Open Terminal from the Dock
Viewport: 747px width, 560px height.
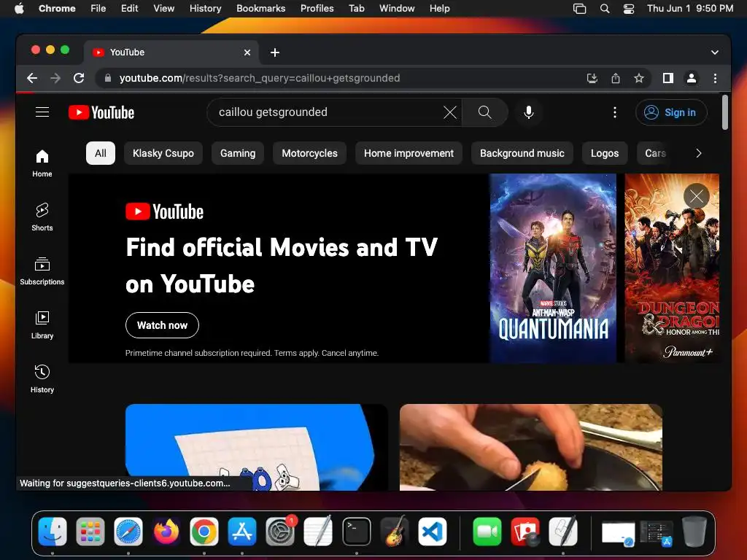click(356, 532)
